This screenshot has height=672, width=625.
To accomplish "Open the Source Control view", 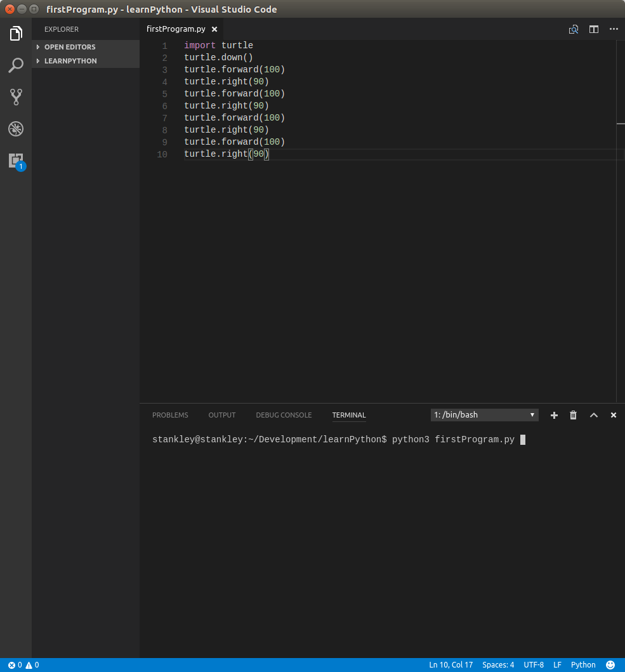I will click(16, 97).
